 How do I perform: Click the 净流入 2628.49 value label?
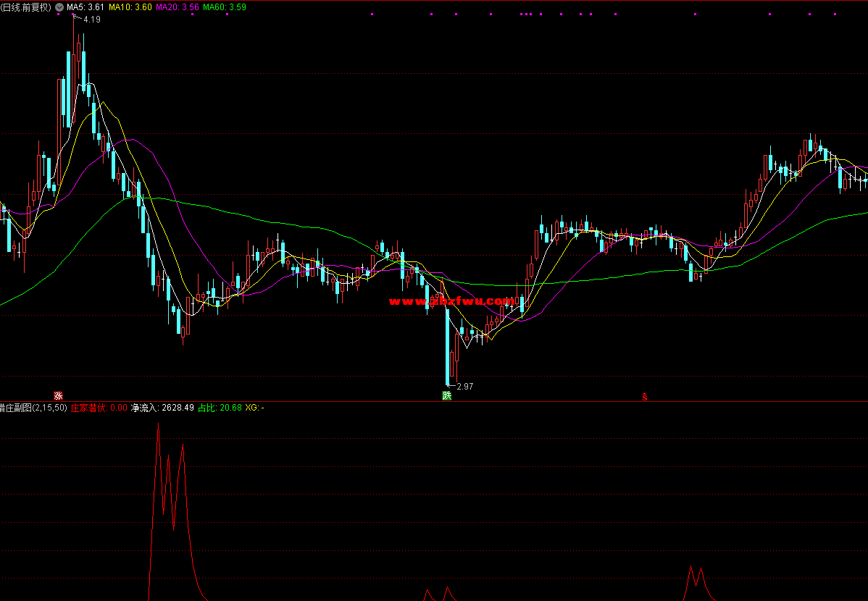(x=162, y=408)
